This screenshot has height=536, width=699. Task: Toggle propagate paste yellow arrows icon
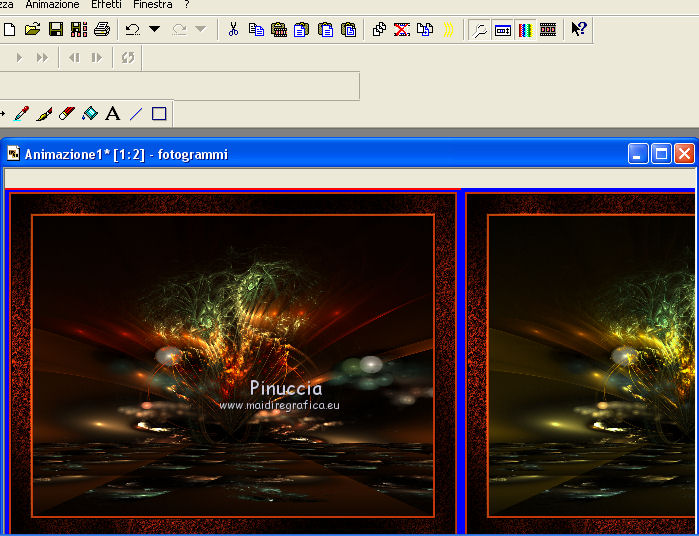coord(448,29)
